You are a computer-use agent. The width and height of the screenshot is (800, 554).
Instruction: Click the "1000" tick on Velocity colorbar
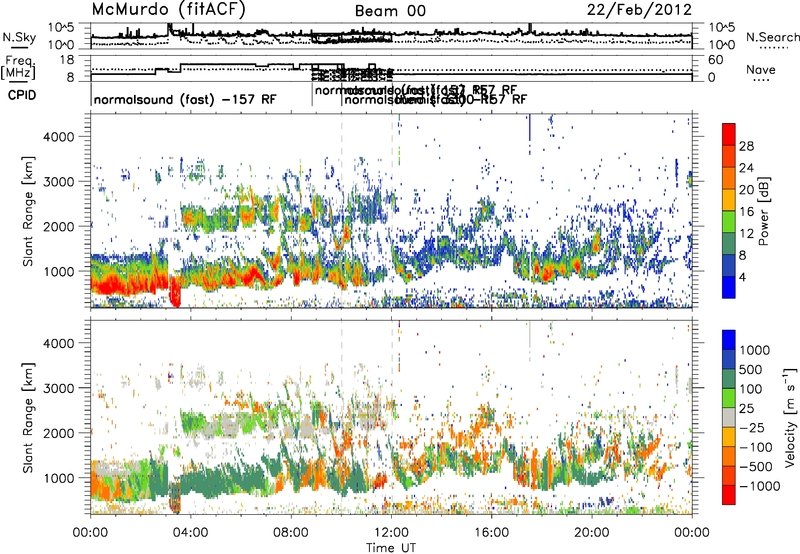(x=755, y=350)
